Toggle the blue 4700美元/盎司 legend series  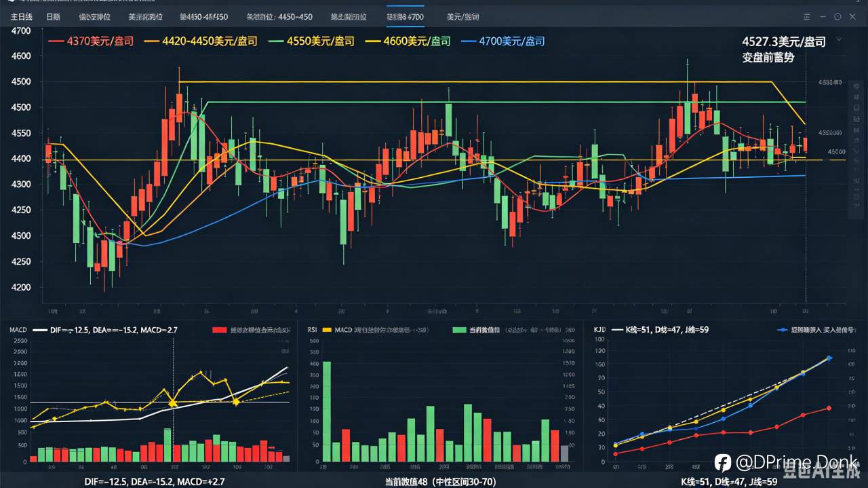click(502, 41)
